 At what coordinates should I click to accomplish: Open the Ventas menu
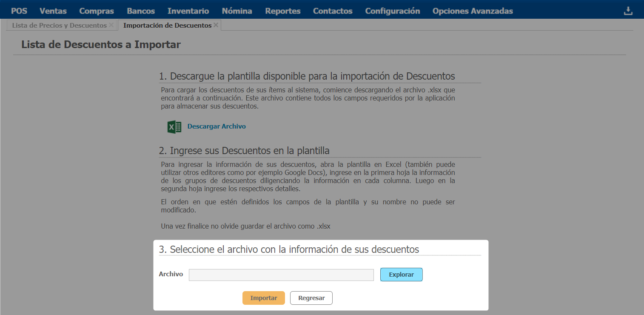pos(53,11)
